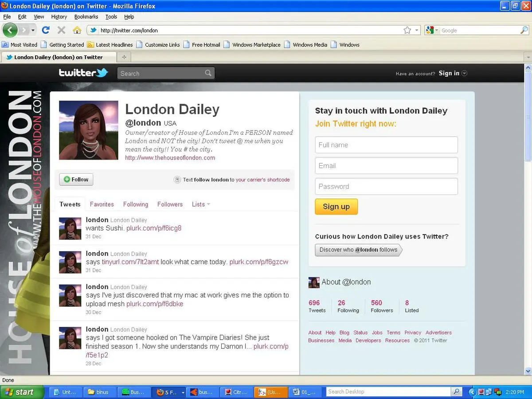Click the stop loading X icon
Image resolution: width=532 pixels, height=399 pixels.
click(61, 30)
